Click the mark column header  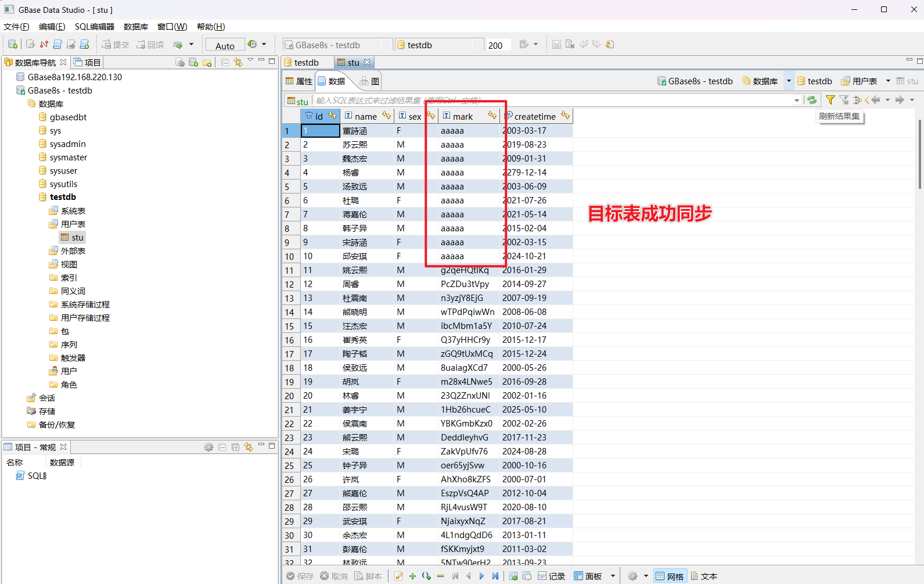click(468, 116)
